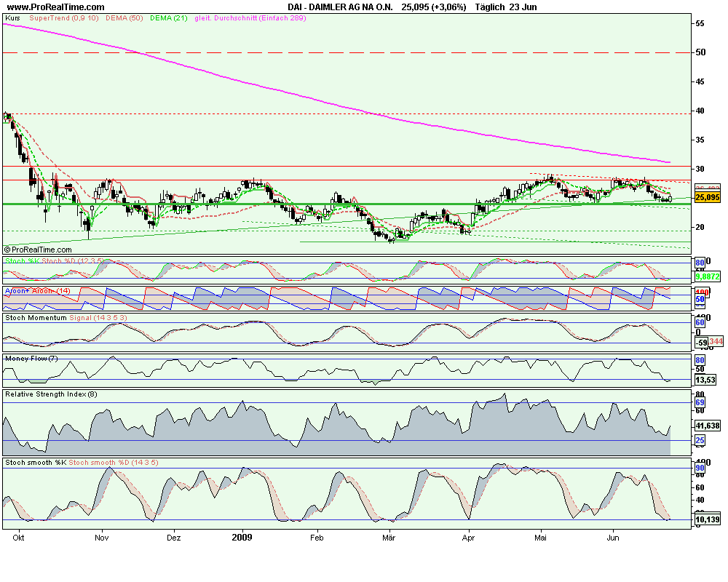Click the 50 price axis label at dashed line
728x582 pixels.
tap(700, 52)
